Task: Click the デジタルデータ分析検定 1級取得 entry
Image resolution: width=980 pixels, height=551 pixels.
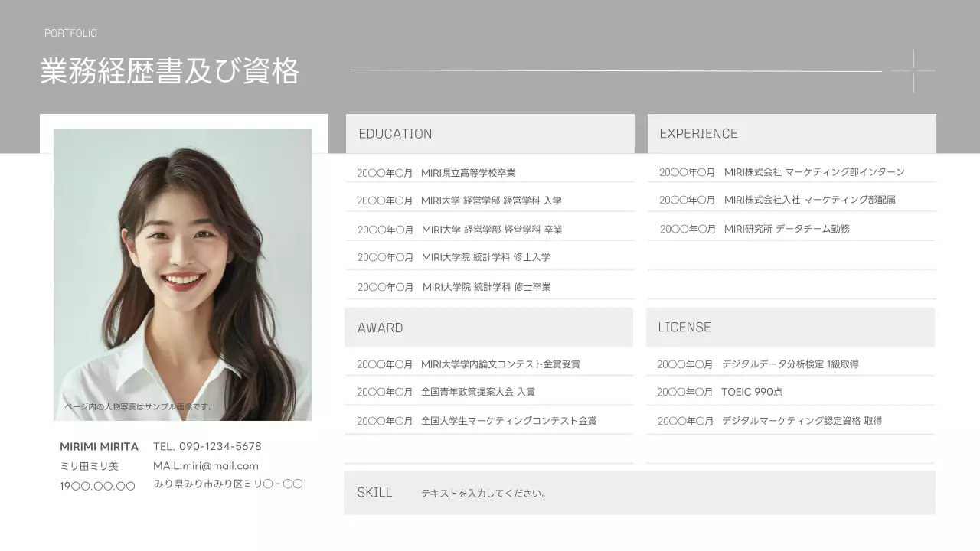Action: (x=759, y=364)
